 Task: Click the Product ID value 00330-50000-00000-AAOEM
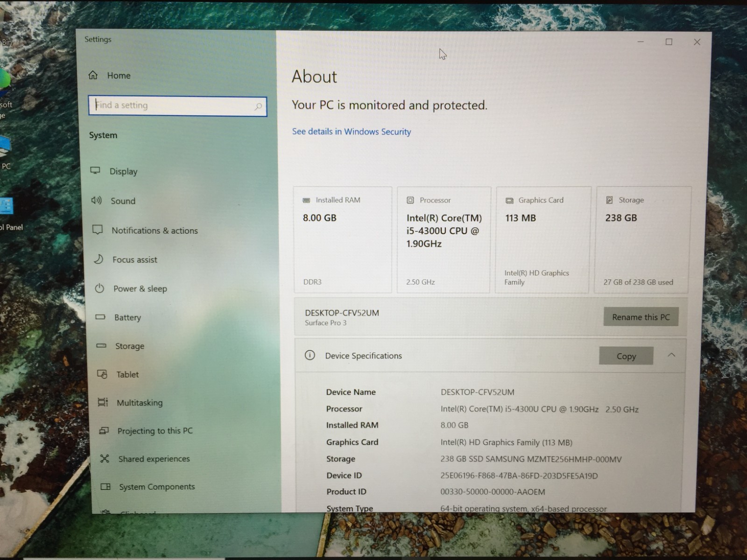tap(493, 492)
